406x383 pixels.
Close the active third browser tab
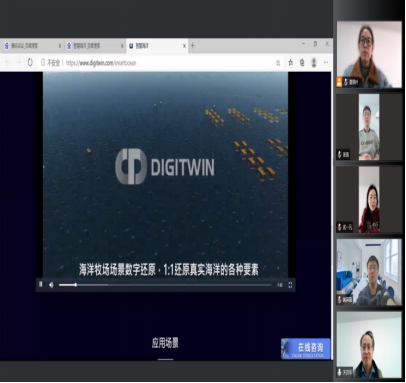(184, 46)
